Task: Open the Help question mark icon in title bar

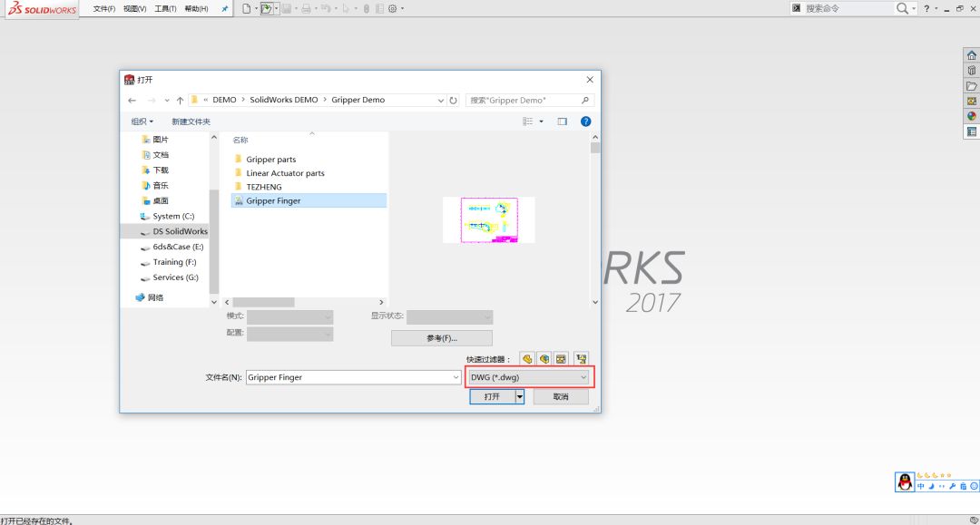Action: pyautogui.click(x=926, y=9)
